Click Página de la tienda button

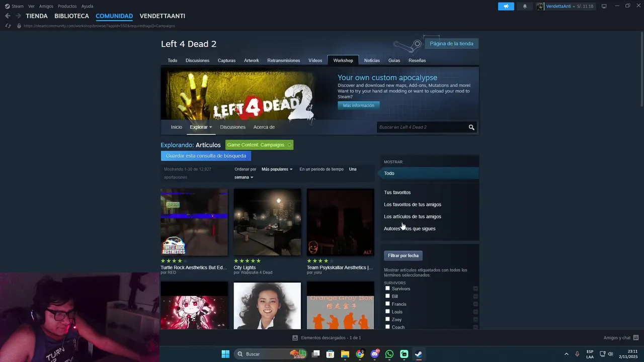point(451,44)
